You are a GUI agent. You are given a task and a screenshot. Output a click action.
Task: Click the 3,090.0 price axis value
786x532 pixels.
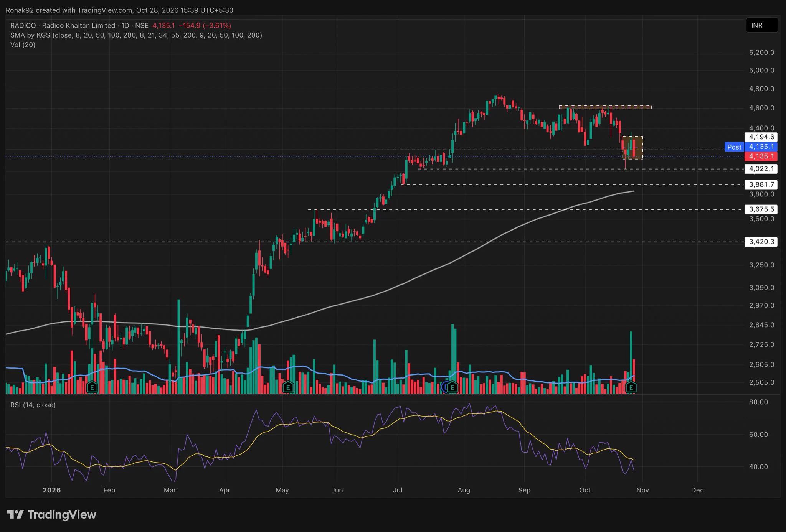click(x=761, y=287)
